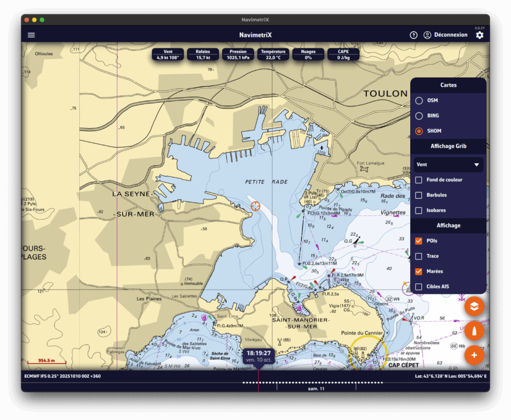Click the 18:19:27 time marker
This screenshot has height=420, width=511.
click(x=258, y=356)
